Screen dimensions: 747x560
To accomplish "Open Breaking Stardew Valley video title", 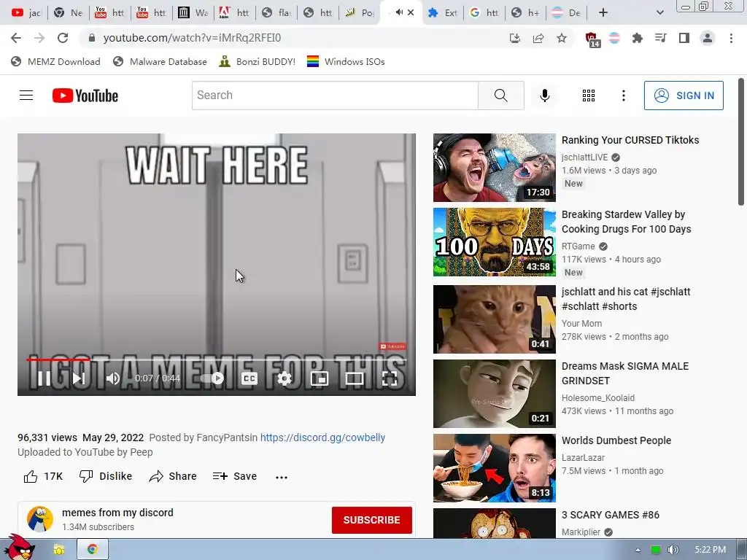I will 626,222.
